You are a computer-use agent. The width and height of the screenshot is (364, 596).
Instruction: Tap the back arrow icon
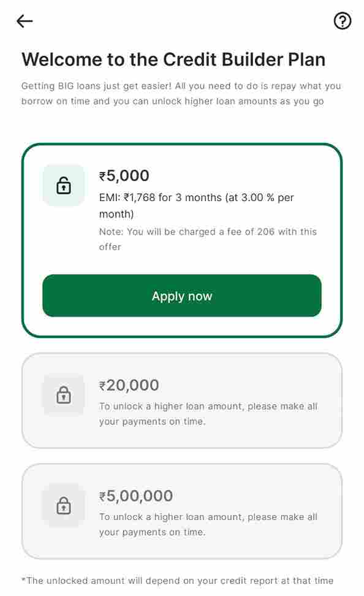click(25, 21)
